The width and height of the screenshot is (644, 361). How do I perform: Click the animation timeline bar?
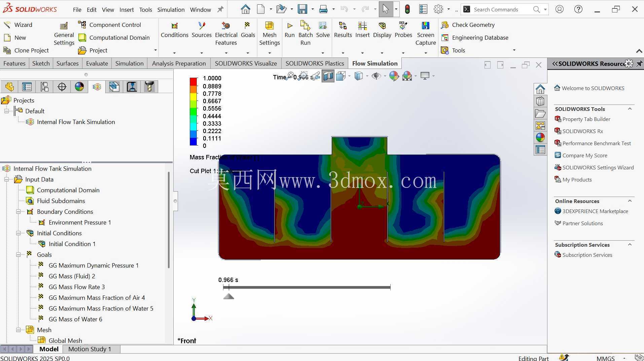tap(307, 287)
